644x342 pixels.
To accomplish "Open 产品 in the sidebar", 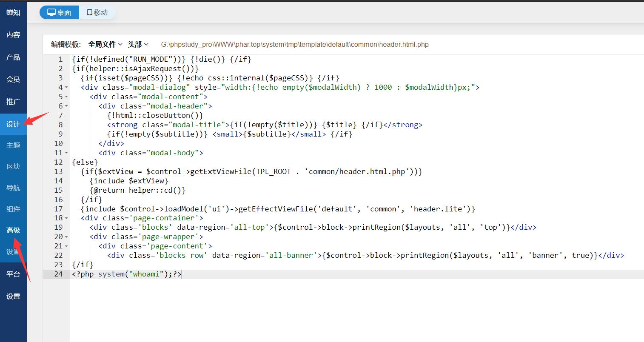I will click(x=13, y=57).
